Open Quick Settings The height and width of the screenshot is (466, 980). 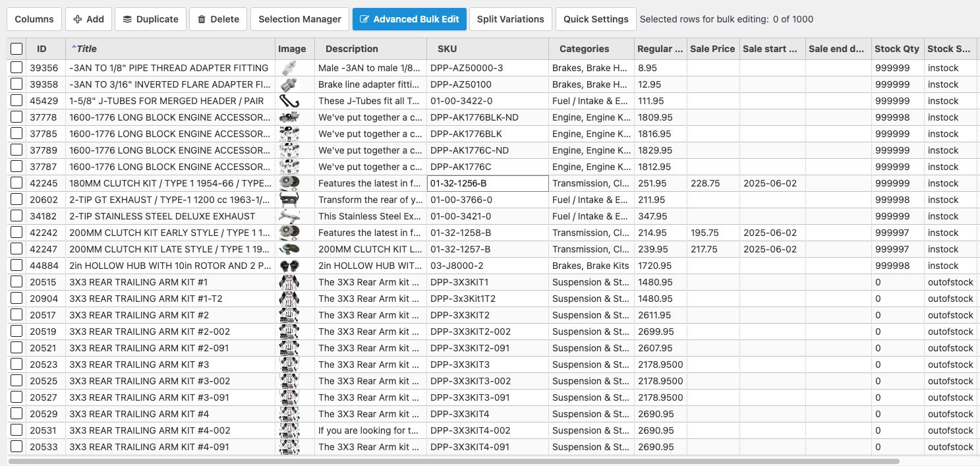pyautogui.click(x=596, y=19)
